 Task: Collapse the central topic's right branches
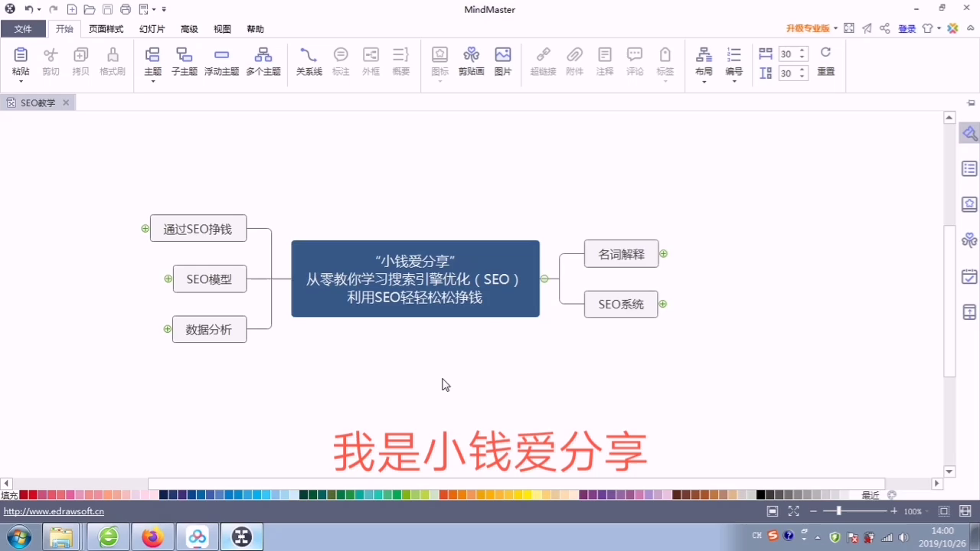click(544, 279)
